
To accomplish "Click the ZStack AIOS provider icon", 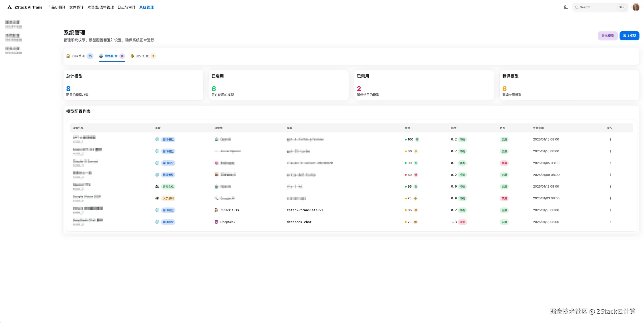I will click(216, 210).
